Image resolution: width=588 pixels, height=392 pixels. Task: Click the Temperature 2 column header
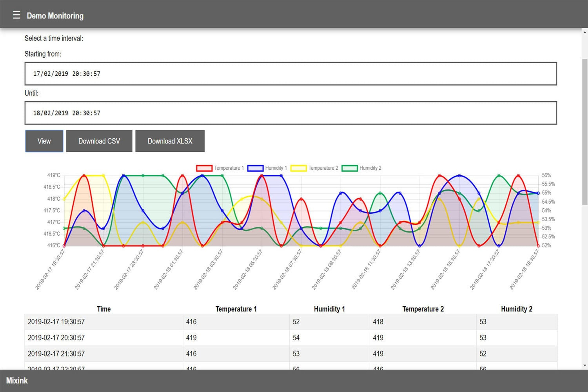pyautogui.click(x=423, y=309)
